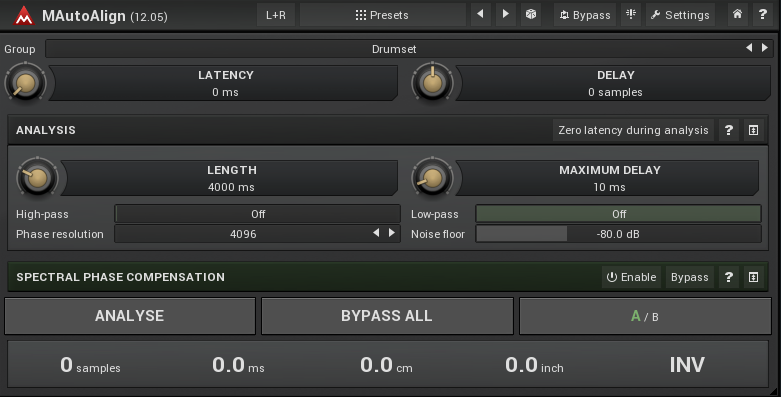This screenshot has width=781, height=397.
Task: Decrease Phase resolution with left arrow
Action: (x=377, y=233)
